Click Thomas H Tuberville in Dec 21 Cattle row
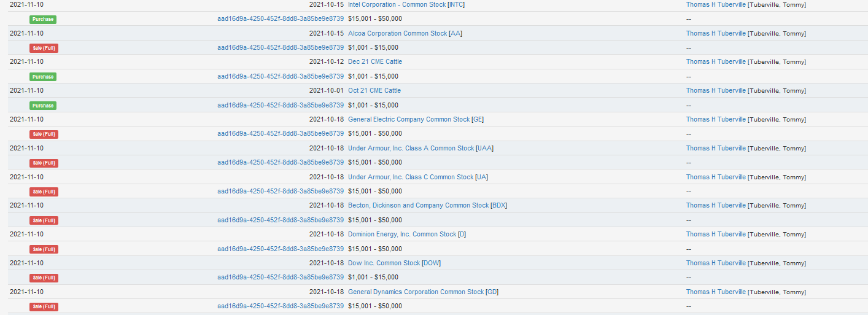 coord(716,61)
